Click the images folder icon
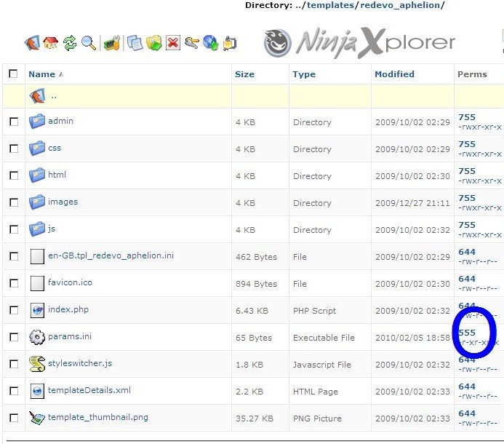Viewport: 504px width, 444px height. point(37,202)
